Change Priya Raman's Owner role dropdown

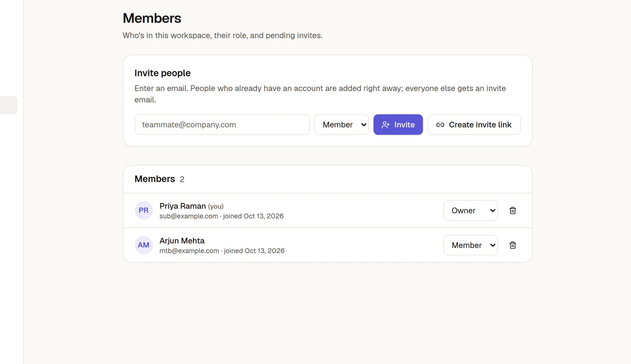click(470, 211)
